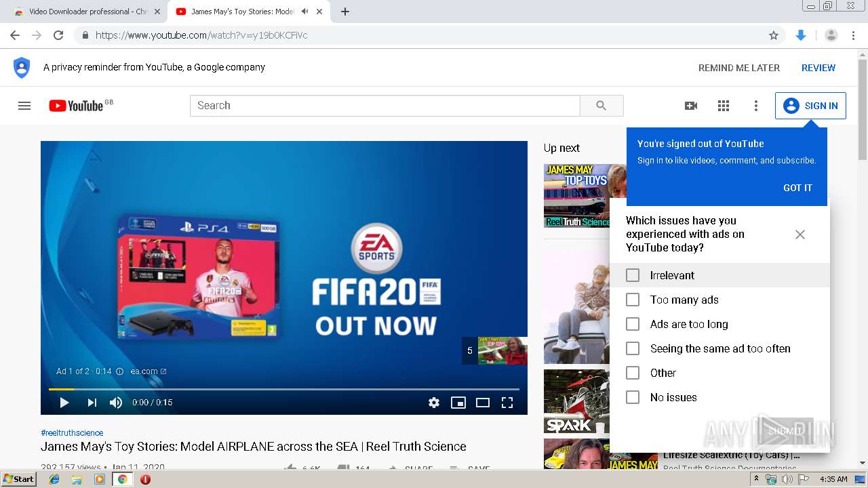View site info via padlock icon
868x488 pixels.
[x=85, y=35]
